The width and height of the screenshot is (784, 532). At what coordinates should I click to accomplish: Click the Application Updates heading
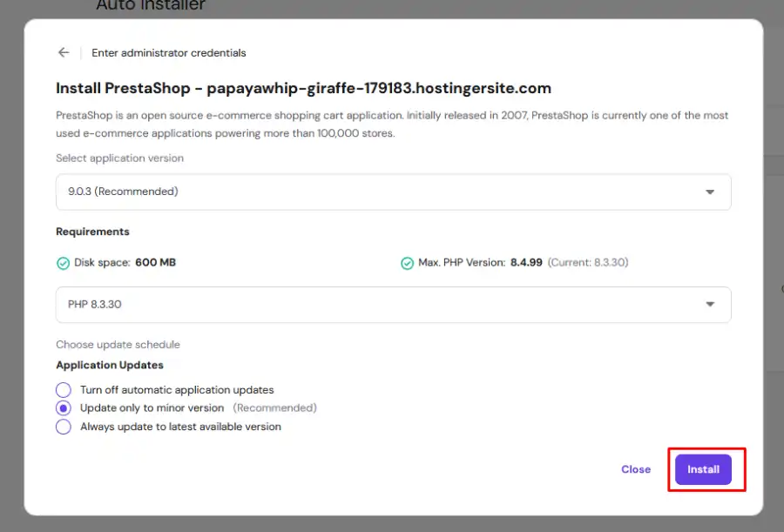tap(110, 365)
